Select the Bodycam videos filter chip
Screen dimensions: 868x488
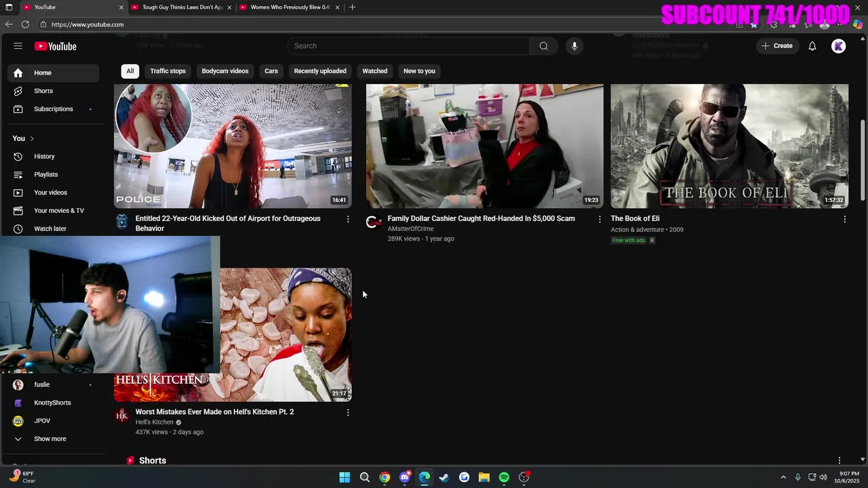click(225, 71)
